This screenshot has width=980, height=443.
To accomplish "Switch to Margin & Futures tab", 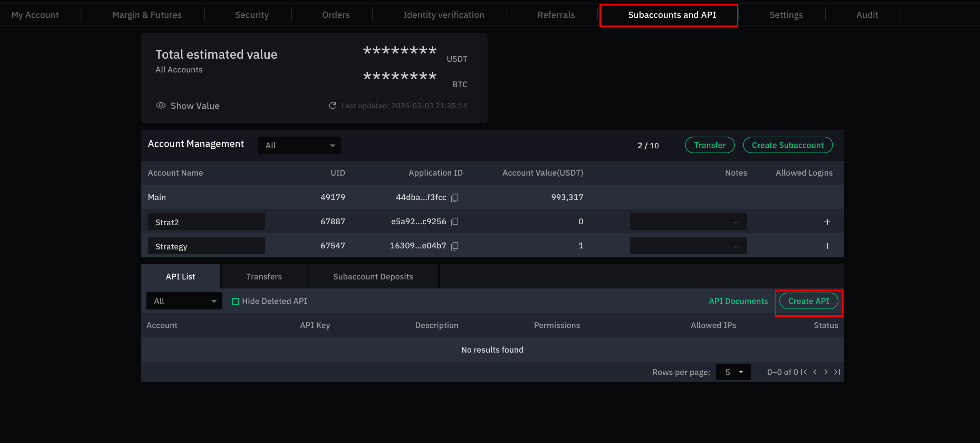I will click(x=147, y=15).
